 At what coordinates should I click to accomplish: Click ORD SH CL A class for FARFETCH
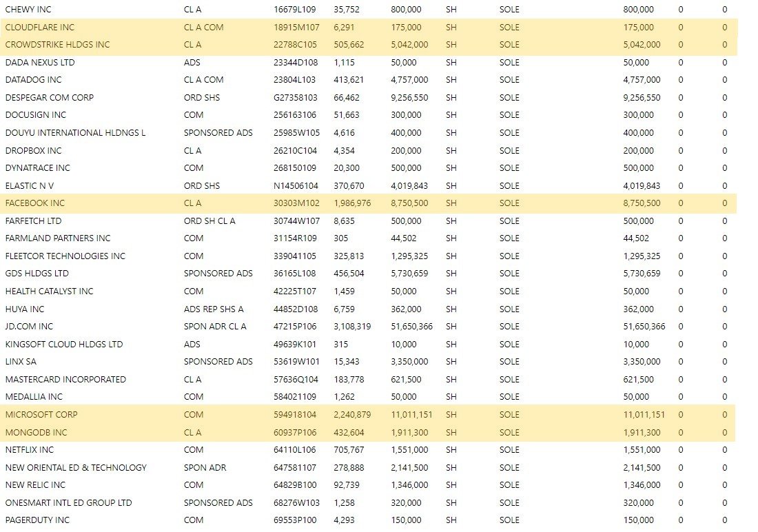(x=209, y=221)
